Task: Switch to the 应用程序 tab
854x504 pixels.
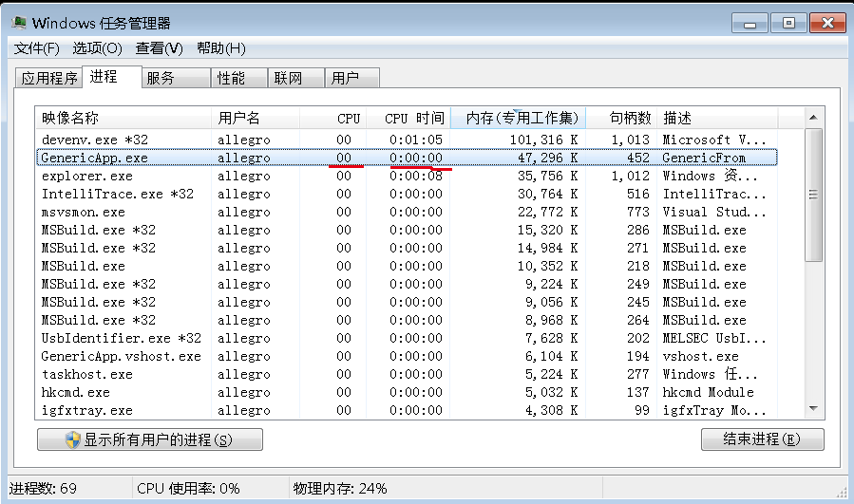Action: point(49,79)
